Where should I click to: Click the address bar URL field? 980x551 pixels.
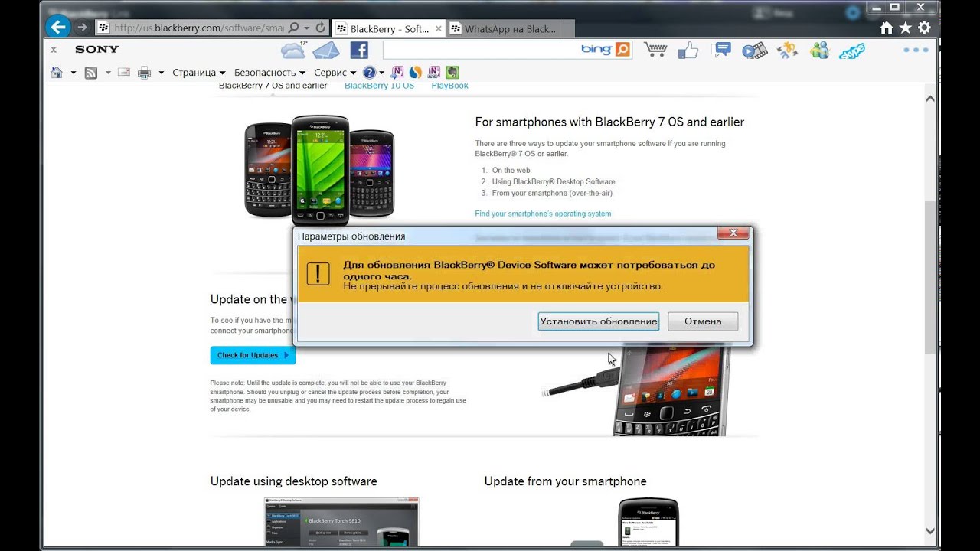[198, 28]
